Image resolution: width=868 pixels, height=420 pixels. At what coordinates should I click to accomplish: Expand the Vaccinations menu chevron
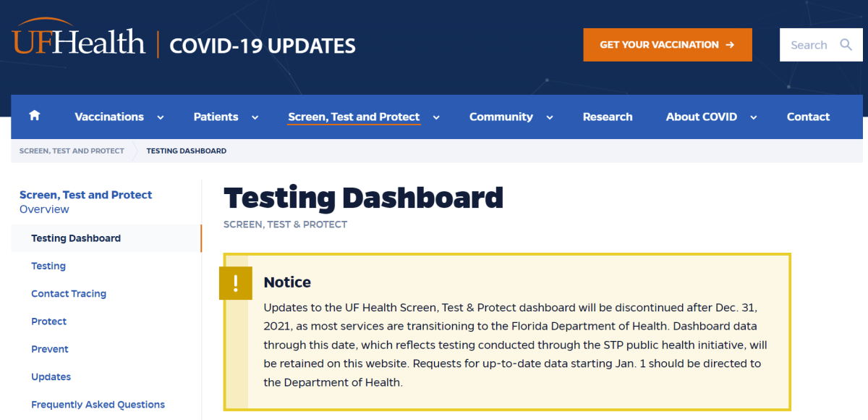point(161,117)
